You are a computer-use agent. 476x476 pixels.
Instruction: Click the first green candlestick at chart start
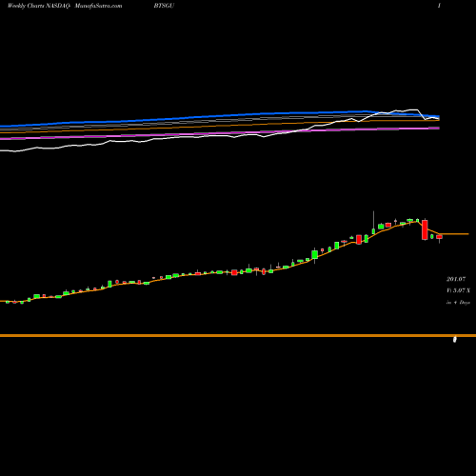[8, 302]
